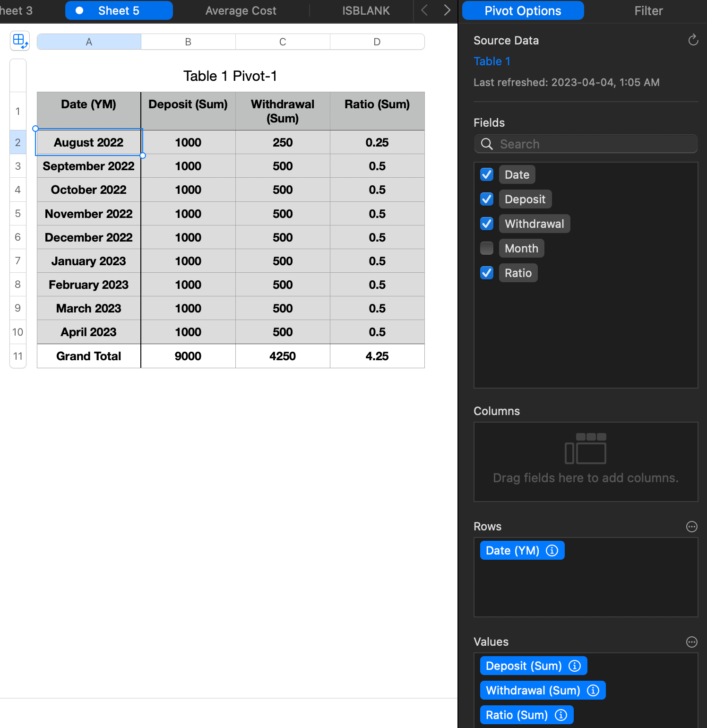The height and width of the screenshot is (728, 707).
Task: Click the magnifying glass in the Fields search
Action: [487, 144]
